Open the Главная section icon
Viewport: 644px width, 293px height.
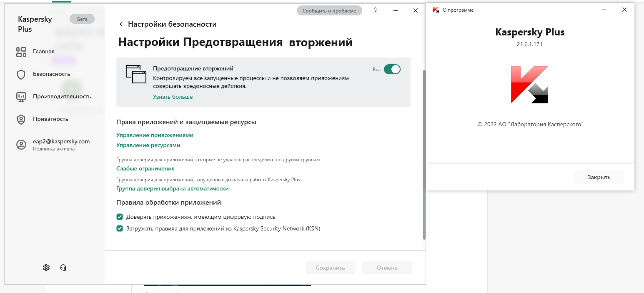pos(21,52)
